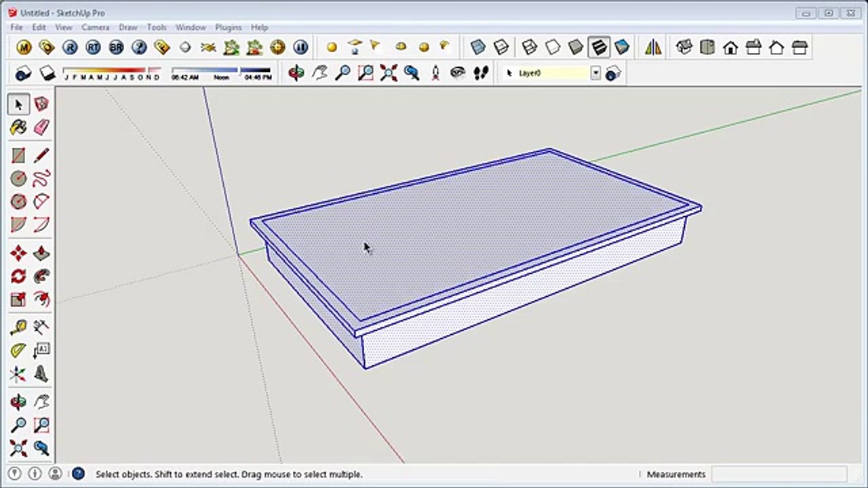Switch to Left view

(800, 47)
